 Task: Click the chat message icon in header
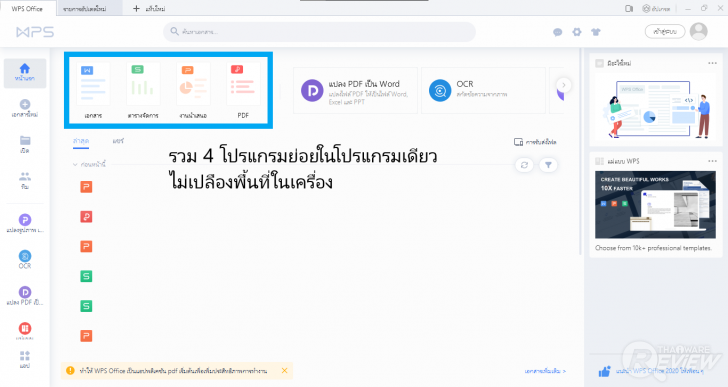click(x=558, y=32)
